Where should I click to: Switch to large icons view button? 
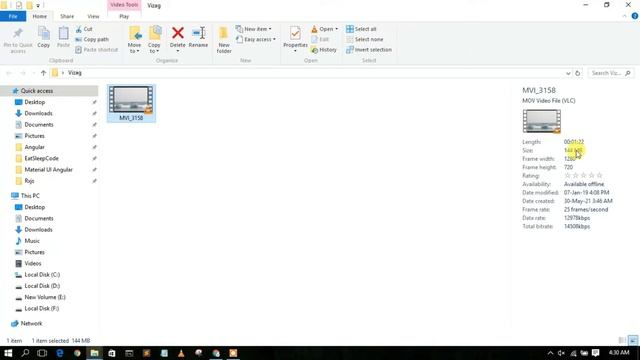coord(633,340)
